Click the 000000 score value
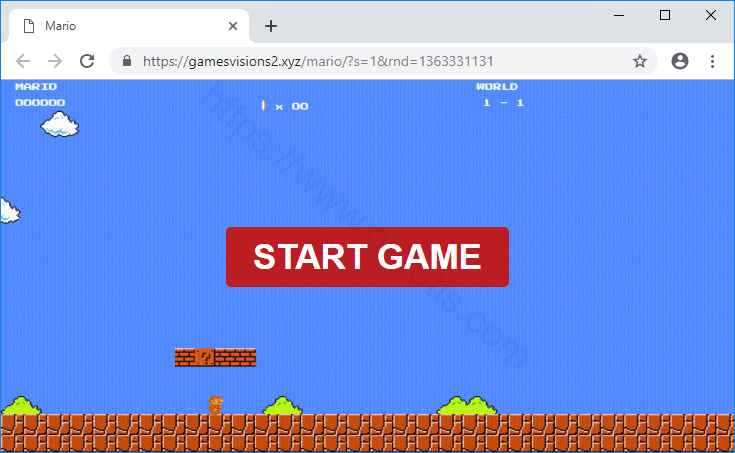 pos(40,103)
